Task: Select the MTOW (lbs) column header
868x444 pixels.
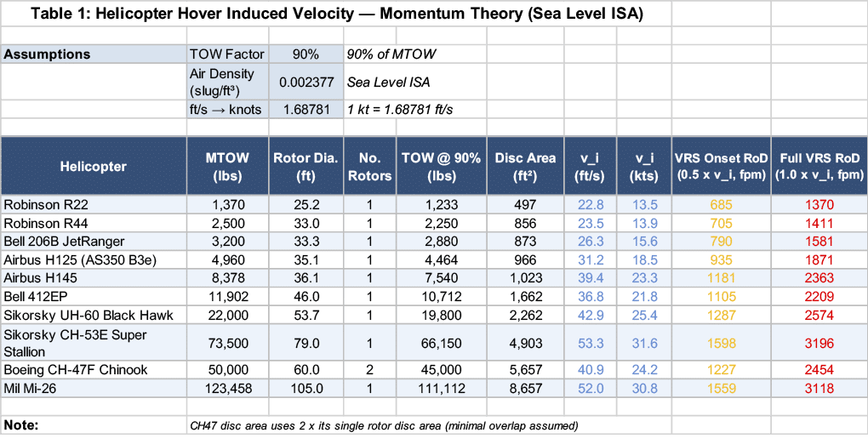Action: (229, 166)
